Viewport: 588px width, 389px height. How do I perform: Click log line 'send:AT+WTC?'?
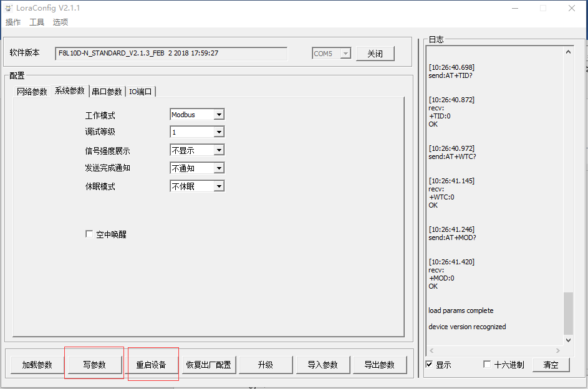[x=452, y=156]
